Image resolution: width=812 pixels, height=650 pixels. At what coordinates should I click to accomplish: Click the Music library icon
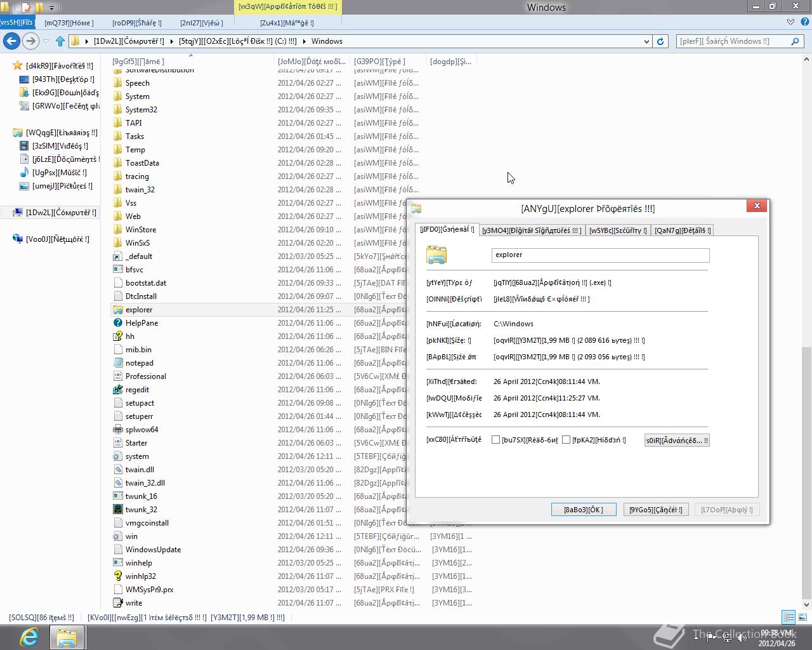pyautogui.click(x=24, y=173)
